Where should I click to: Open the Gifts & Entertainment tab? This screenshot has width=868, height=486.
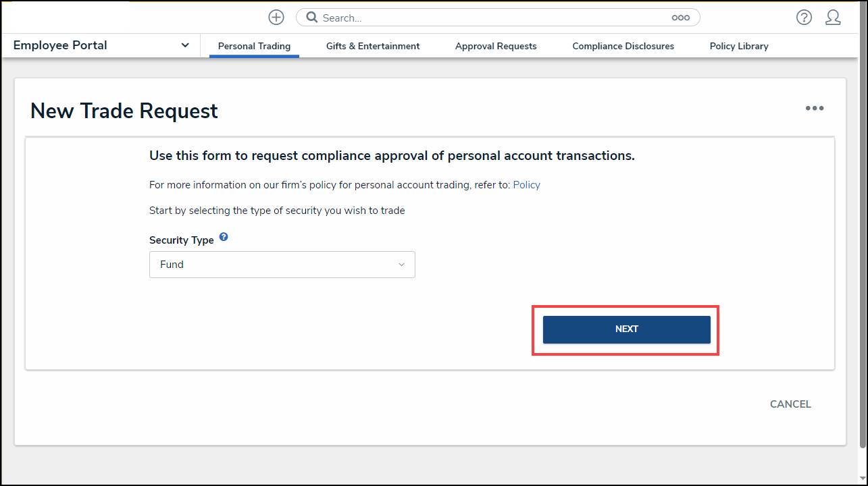pyautogui.click(x=373, y=47)
